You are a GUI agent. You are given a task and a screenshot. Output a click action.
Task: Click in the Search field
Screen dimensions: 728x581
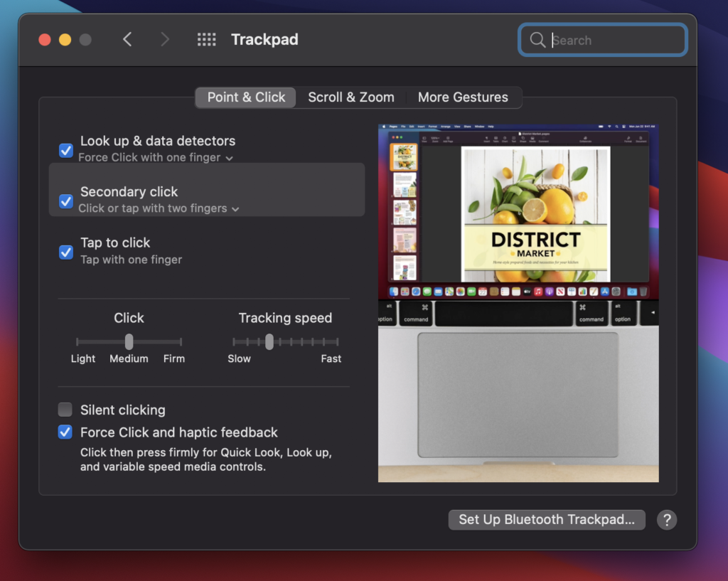603,40
